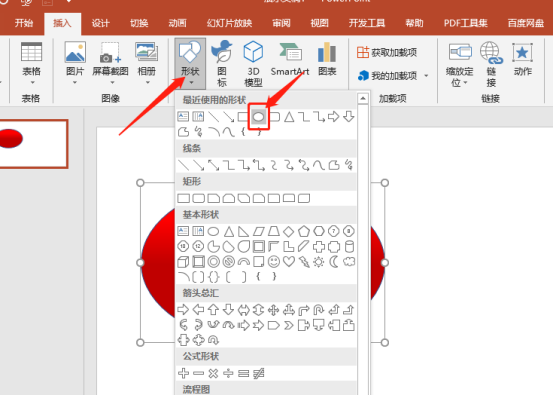This screenshot has height=395, width=554.
Task: Switch to the 切换 tab
Action: tap(139, 23)
